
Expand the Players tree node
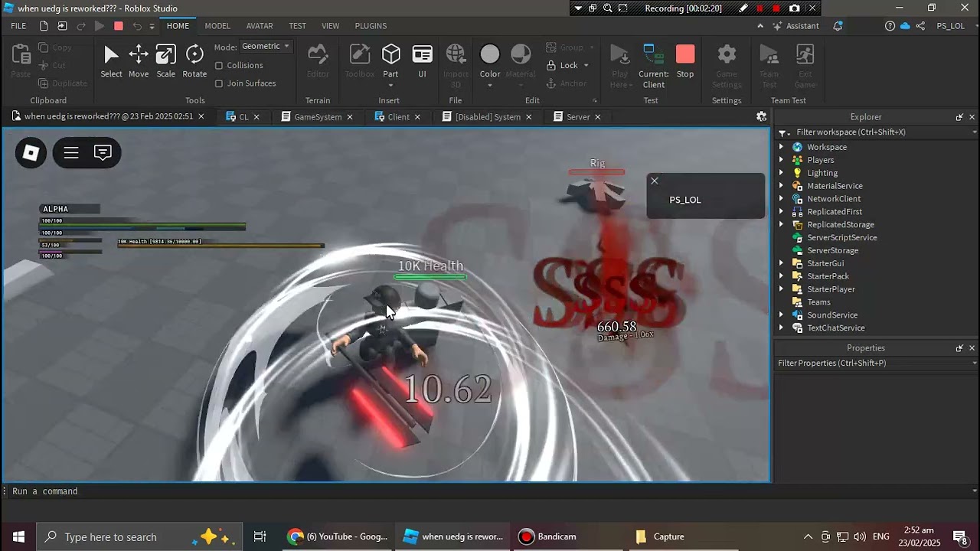[x=782, y=160]
